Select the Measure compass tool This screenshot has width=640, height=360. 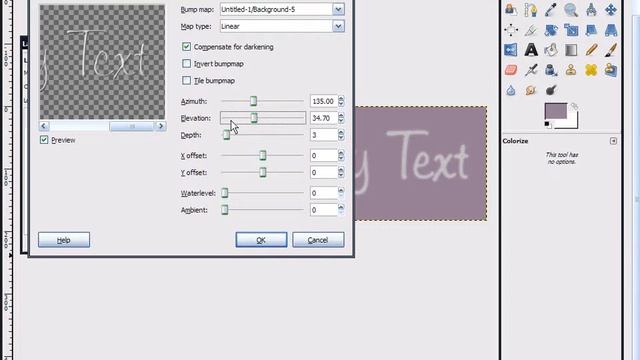pos(591,9)
